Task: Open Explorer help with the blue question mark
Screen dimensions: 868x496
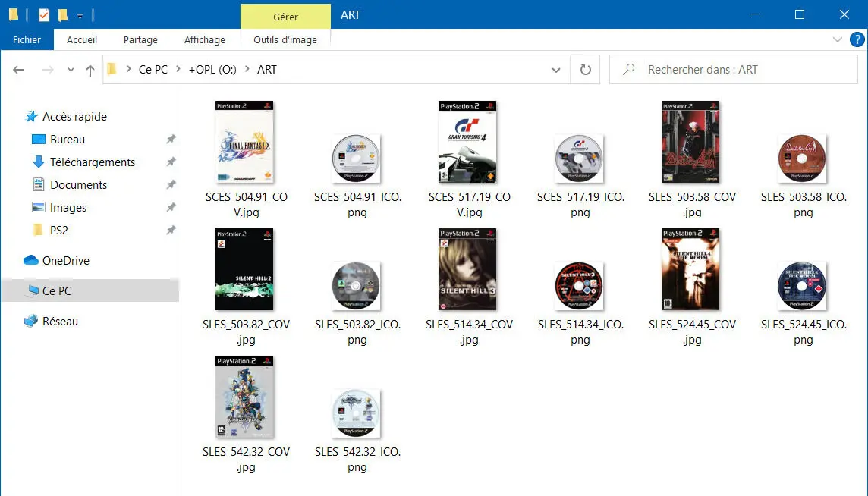Action: [858, 39]
